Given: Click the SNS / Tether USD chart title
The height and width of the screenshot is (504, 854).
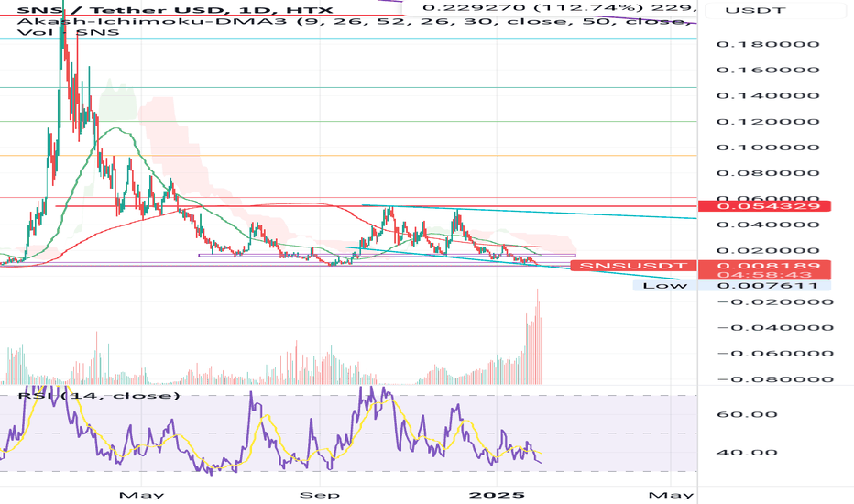Looking at the screenshot, I should click(175, 9).
